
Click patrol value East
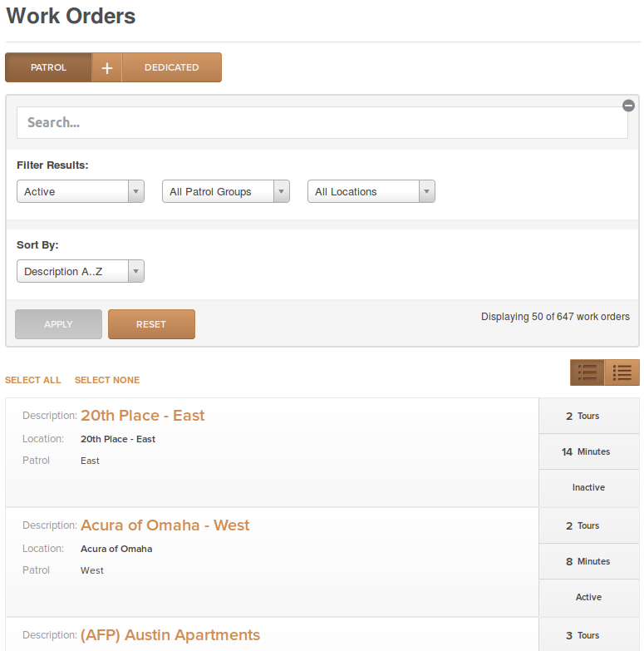pyautogui.click(x=90, y=461)
